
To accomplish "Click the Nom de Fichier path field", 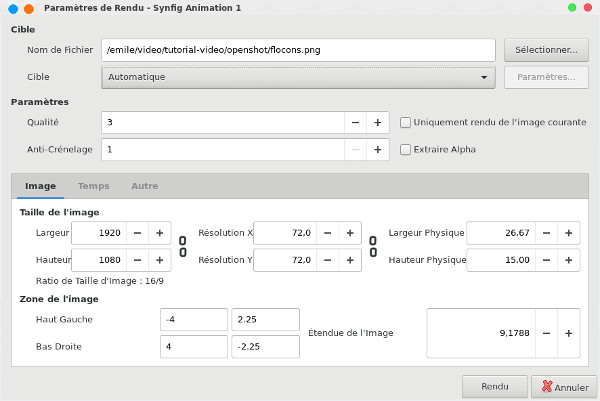I will (x=299, y=49).
